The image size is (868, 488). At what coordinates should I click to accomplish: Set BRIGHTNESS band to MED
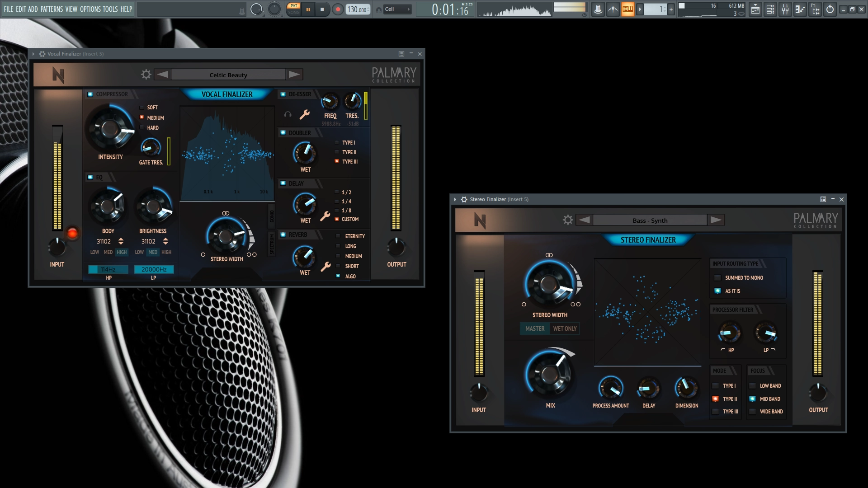click(x=153, y=252)
